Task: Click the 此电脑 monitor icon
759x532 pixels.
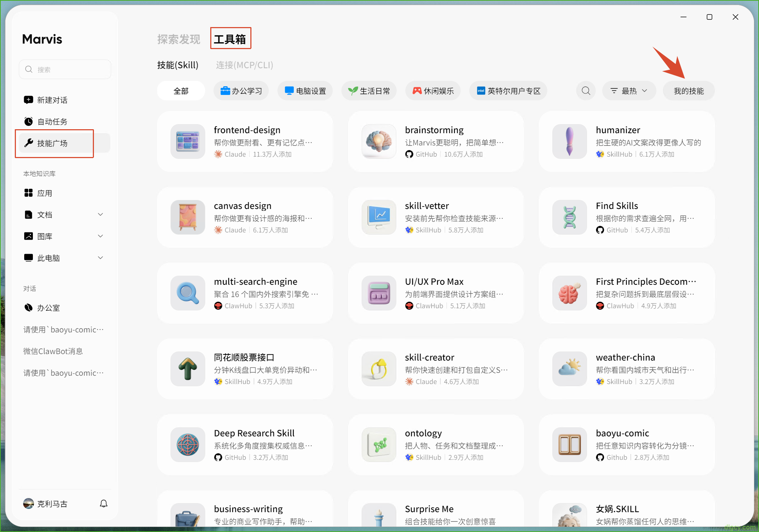Action: coord(29,258)
